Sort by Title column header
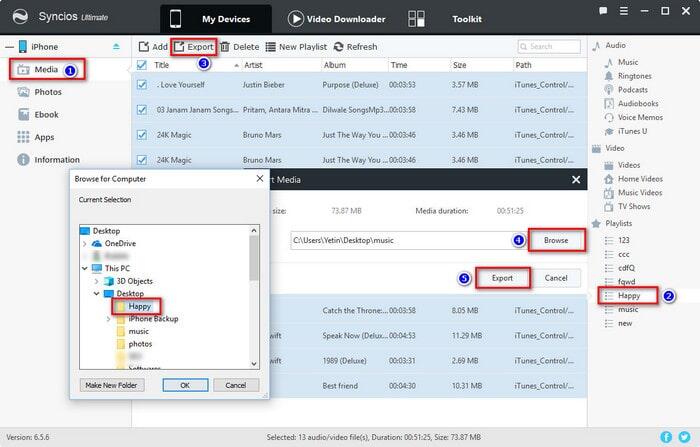 tap(162, 65)
